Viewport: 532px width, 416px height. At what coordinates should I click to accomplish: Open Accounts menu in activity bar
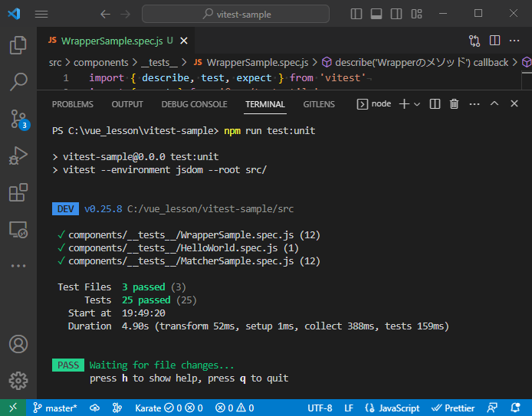pos(18,344)
